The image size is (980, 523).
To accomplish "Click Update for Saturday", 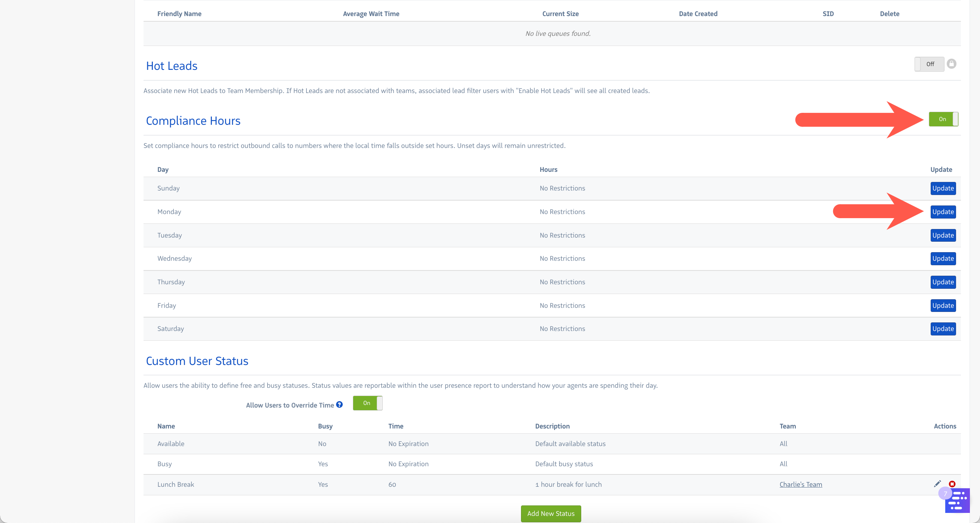I will click(943, 329).
